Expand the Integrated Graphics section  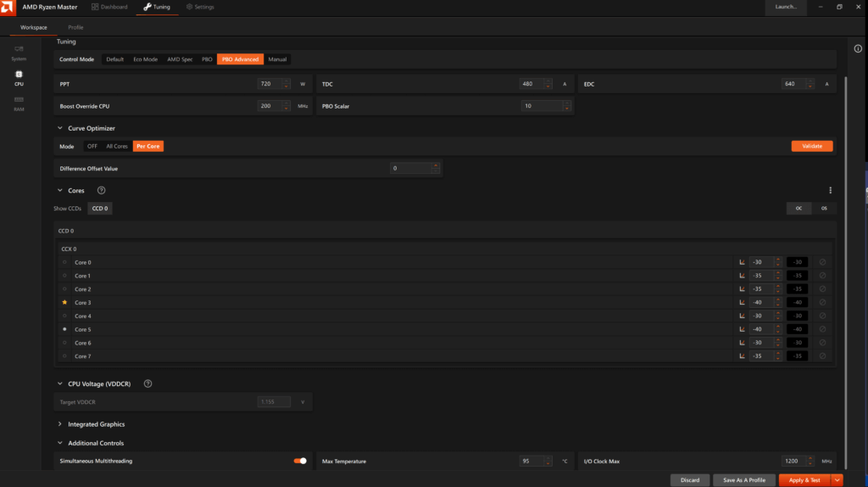(60, 424)
